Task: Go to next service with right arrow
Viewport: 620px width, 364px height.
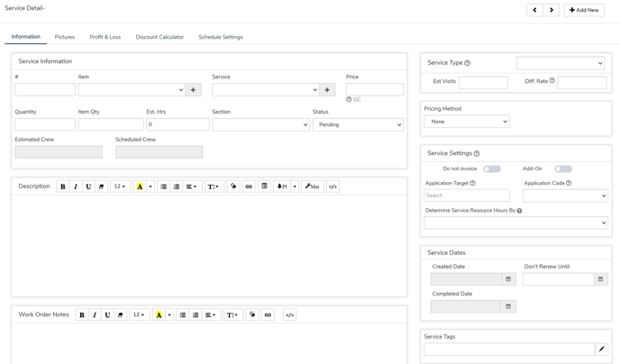Action: [552, 10]
